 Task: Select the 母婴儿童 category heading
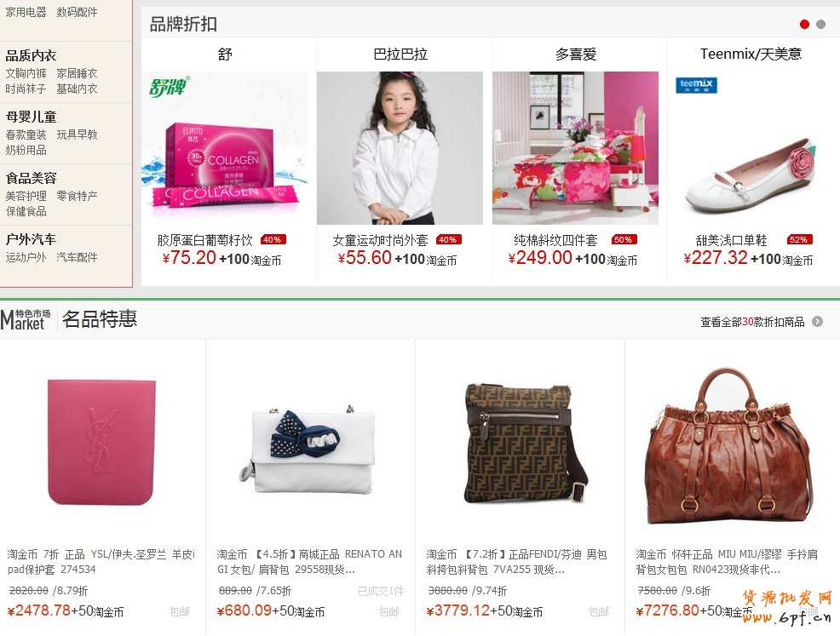tap(31, 117)
